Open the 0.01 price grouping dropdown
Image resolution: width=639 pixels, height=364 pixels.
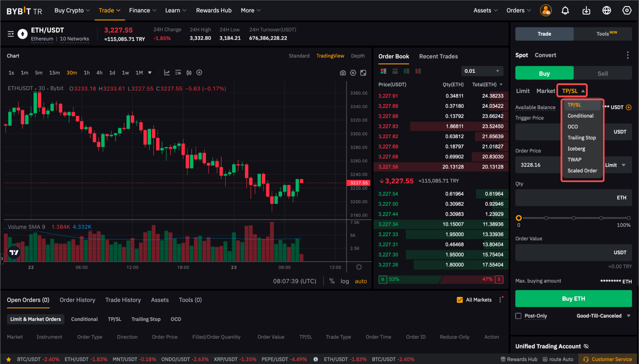[482, 71]
